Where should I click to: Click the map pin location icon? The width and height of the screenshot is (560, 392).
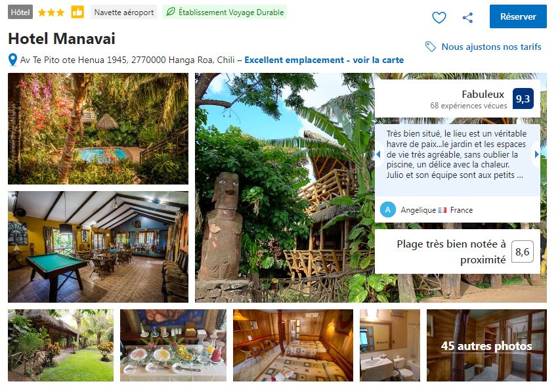tap(12, 60)
